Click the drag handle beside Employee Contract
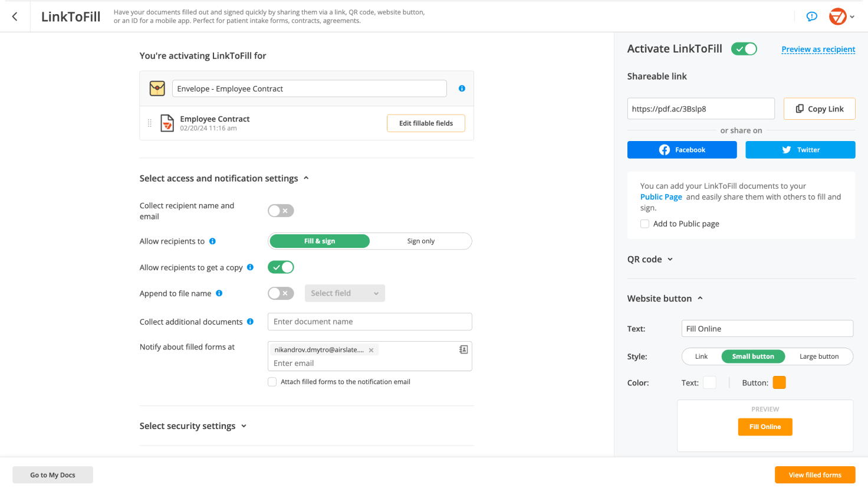Image resolution: width=868 pixels, height=491 pixels. 149,123
